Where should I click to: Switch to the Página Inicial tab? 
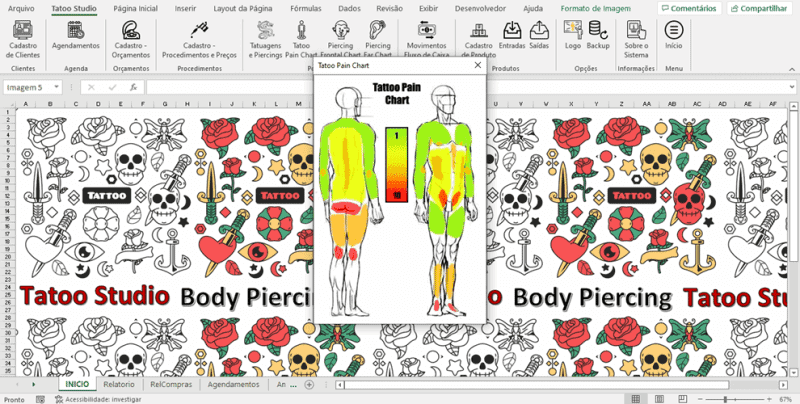pos(135,8)
